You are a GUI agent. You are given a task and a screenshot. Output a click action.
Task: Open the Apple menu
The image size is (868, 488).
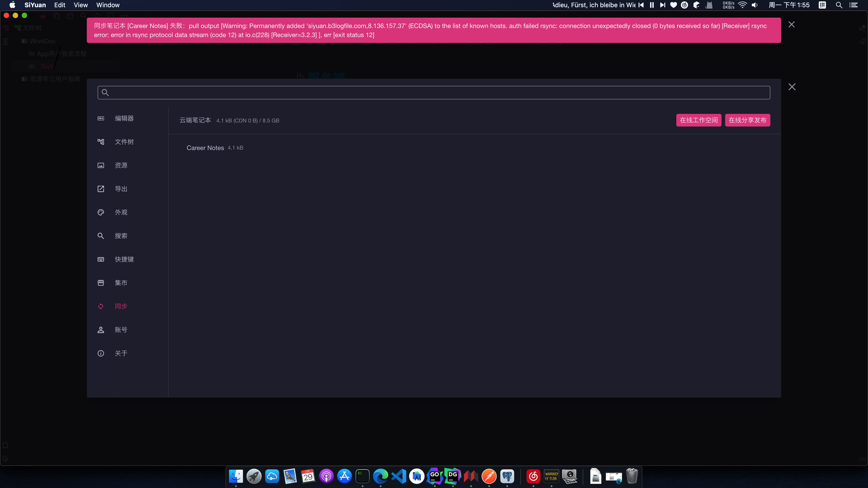click(12, 5)
